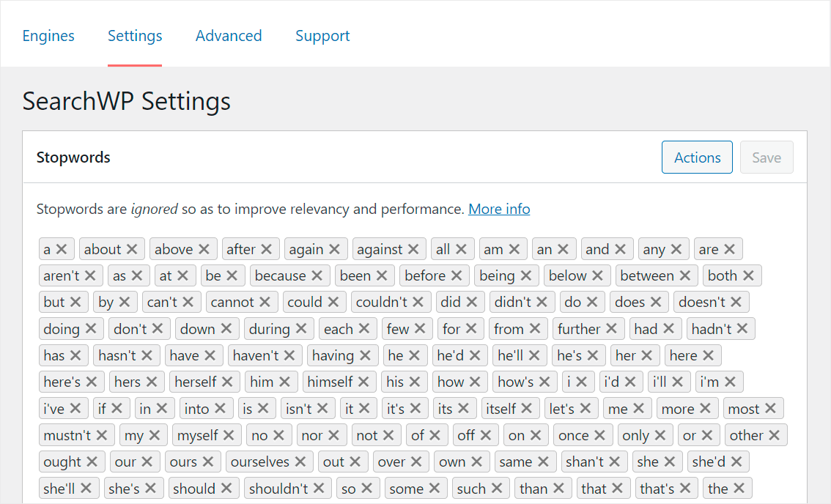Remove the "doesn't" stopword
The image size is (831, 504).
tap(736, 302)
